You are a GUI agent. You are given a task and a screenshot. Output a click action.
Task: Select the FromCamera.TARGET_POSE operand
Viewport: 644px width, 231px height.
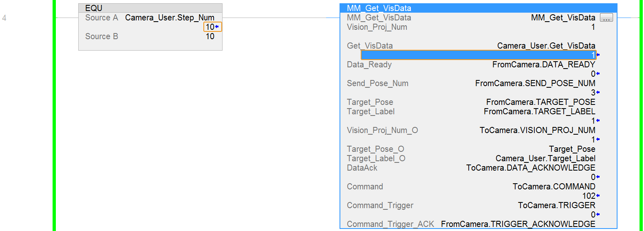click(x=540, y=102)
